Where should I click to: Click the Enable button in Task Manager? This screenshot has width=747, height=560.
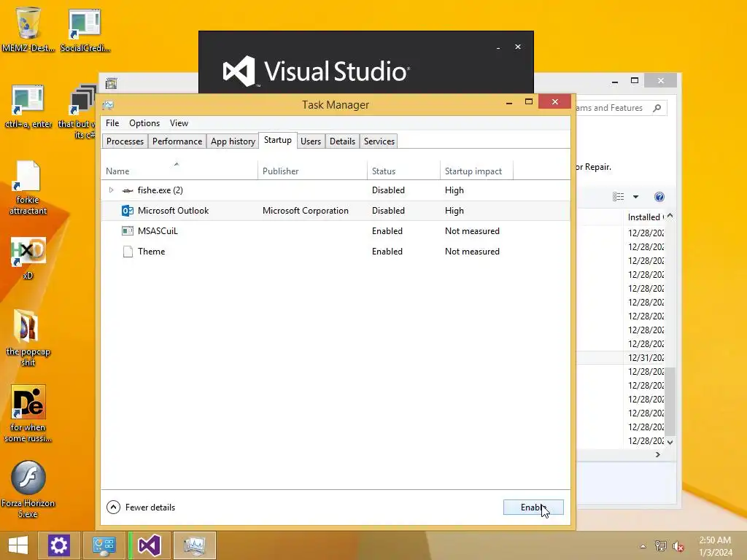click(x=533, y=507)
